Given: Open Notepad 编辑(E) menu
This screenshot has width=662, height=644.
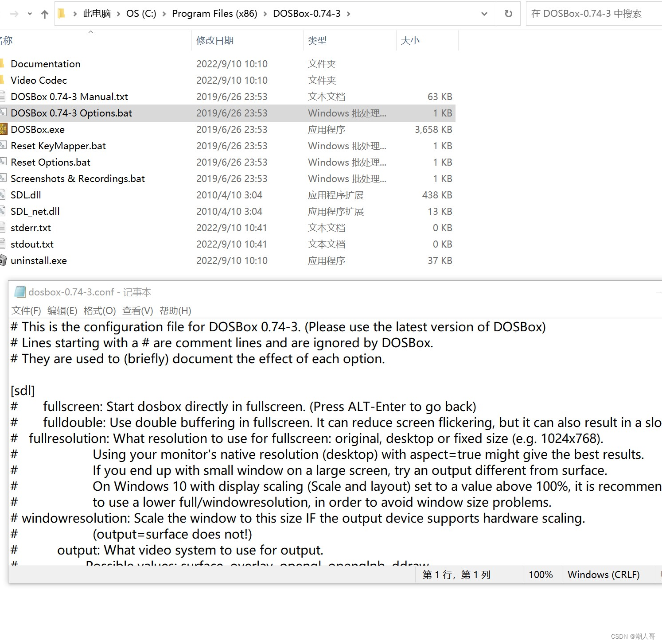Looking at the screenshot, I should [x=62, y=310].
